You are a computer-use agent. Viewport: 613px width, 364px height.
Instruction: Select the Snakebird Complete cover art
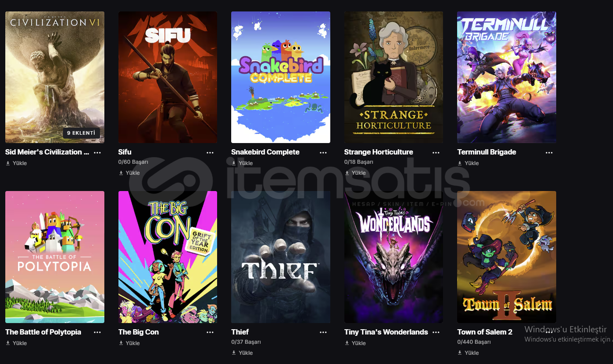[x=281, y=77]
